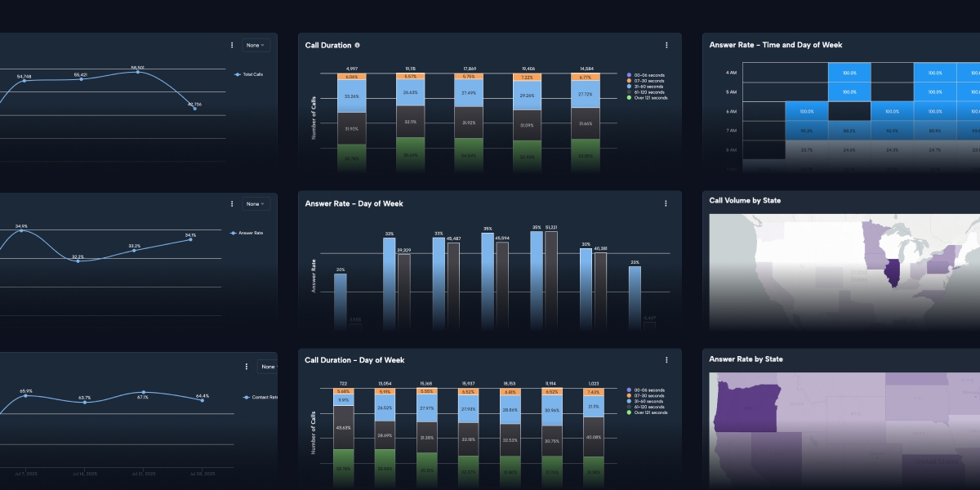Image resolution: width=980 pixels, height=490 pixels.
Task: Click the 42,736 data point on Total Calls line
Action: pos(194,109)
